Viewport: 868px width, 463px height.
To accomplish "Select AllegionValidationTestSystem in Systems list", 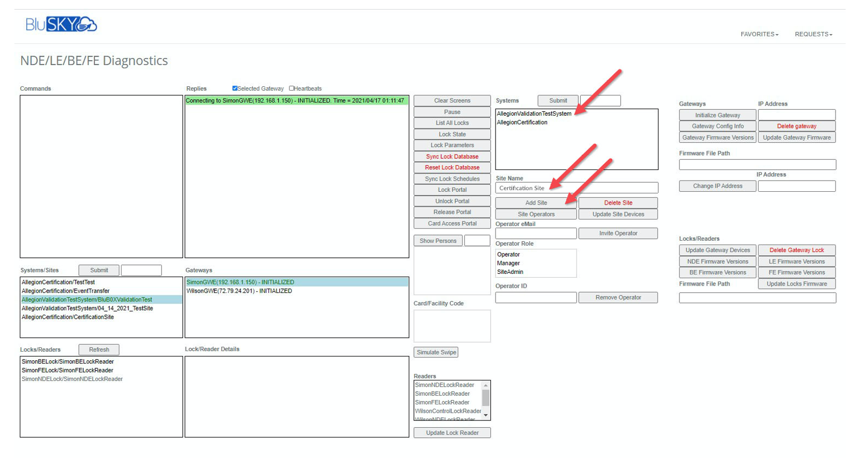I will [x=534, y=113].
